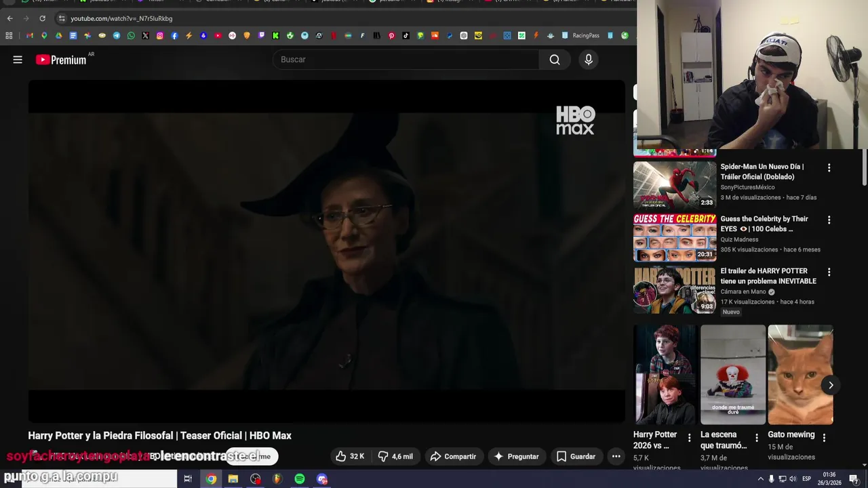This screenshot has height=488, width=868.
Task: Open the Facebook bookmark
Action: [174, 35]
